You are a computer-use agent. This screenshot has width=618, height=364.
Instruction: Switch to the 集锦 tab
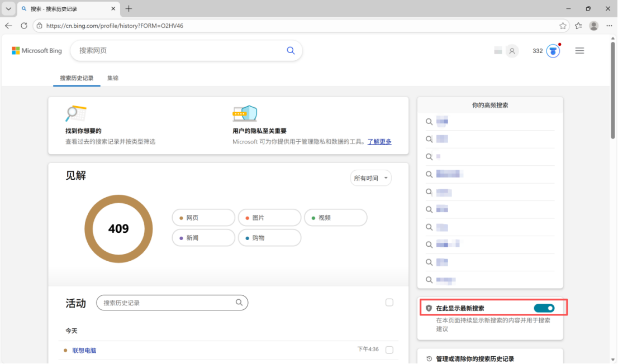(113, 78)
